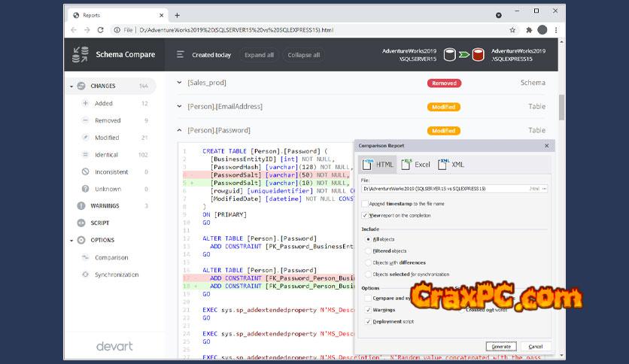Click the page vertical scrollbar
The width and height of the screenshot is (629, 364).
[x=562, y=105]
